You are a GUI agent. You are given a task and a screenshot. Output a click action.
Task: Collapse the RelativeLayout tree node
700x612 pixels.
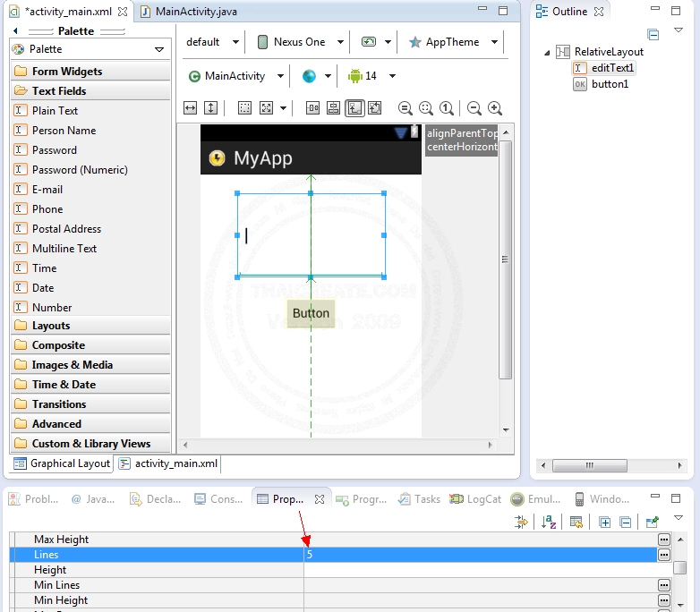tap(547, 53)
